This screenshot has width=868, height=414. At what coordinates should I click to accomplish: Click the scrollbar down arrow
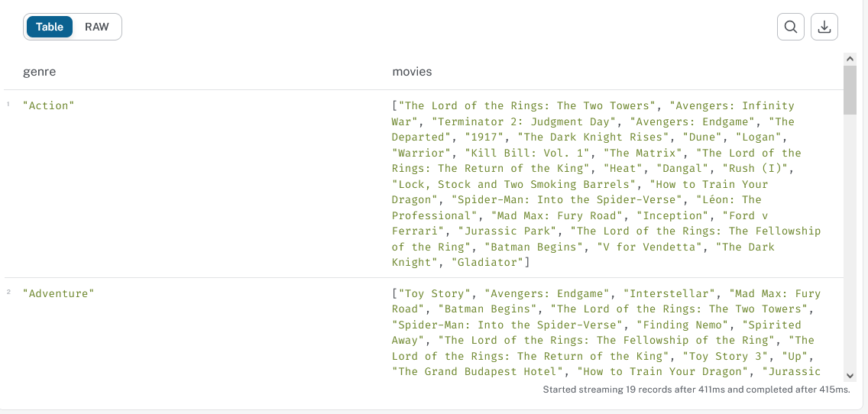(x=850, y=376)
